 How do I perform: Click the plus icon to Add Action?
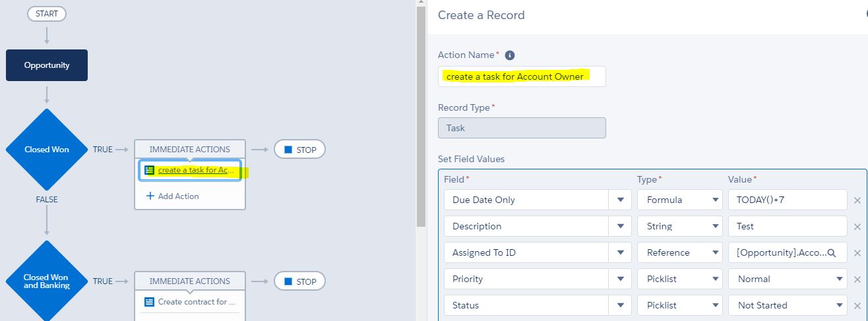point(150,196)
